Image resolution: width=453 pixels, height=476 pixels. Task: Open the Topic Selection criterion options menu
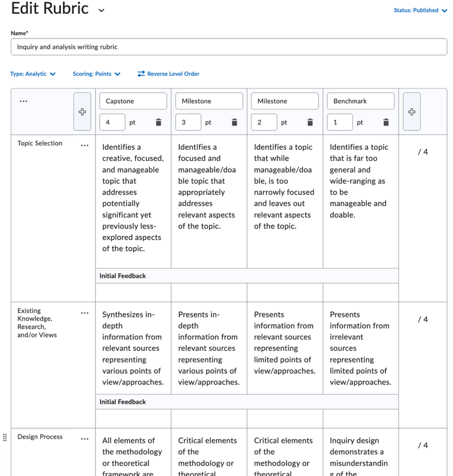click(x=85, y=145)
